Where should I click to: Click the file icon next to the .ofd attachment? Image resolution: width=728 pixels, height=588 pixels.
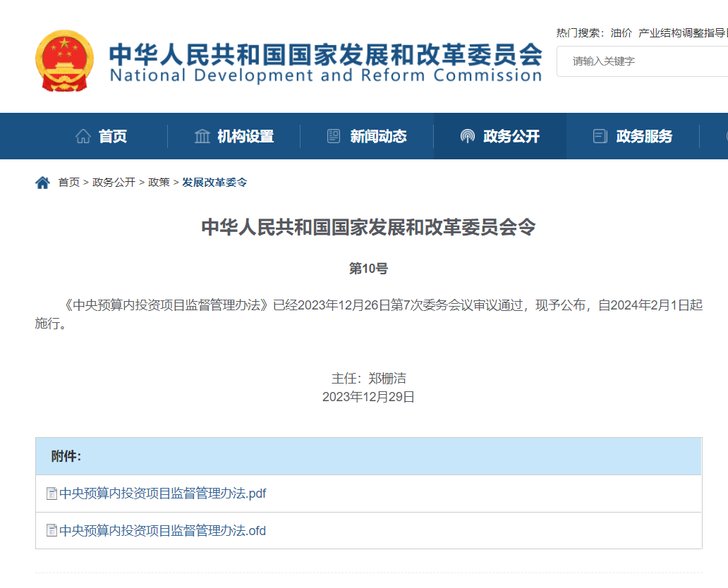coord(52,530)
